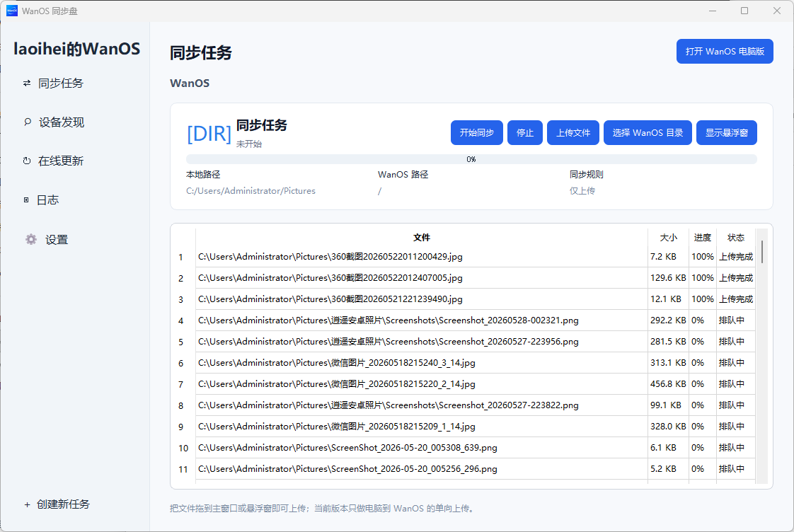Minimize the WanOS 同步盘 window
Viewport: 794px width, 532px height.
click(x=713, y=11)
